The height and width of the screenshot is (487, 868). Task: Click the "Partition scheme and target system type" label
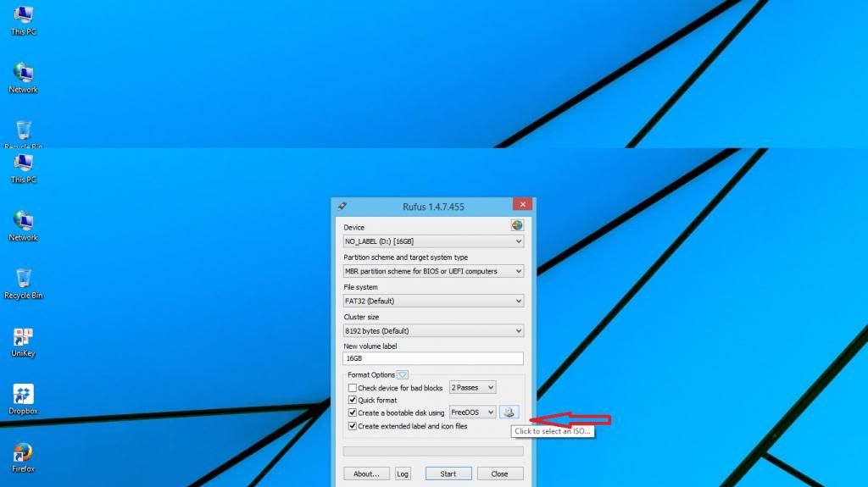(x=406, y=257)
